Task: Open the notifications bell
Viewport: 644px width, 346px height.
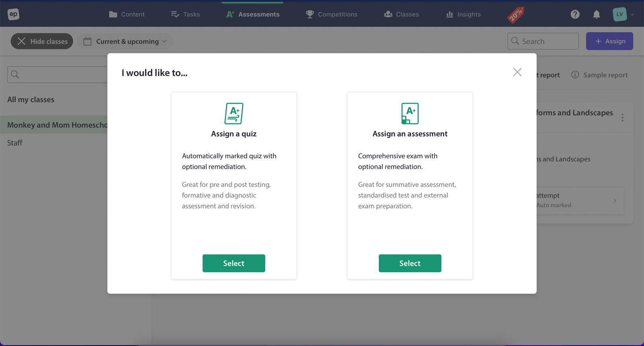Action: coord(597,14)
